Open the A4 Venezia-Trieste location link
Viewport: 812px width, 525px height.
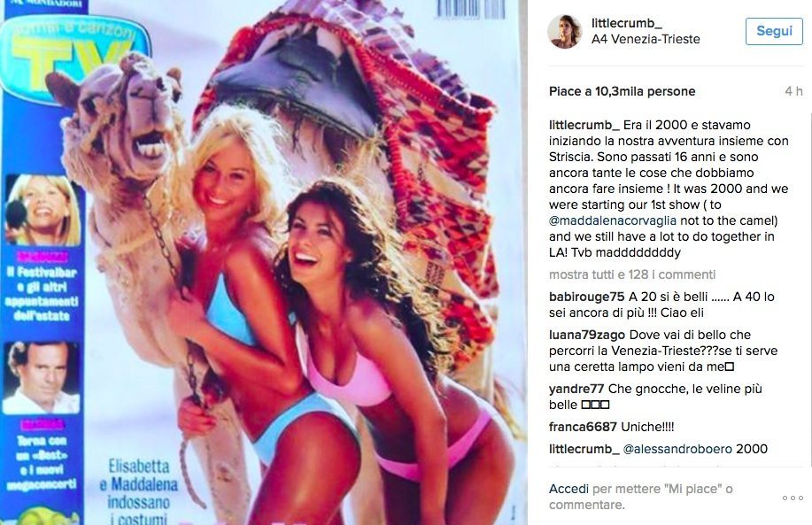pos(646,39)
